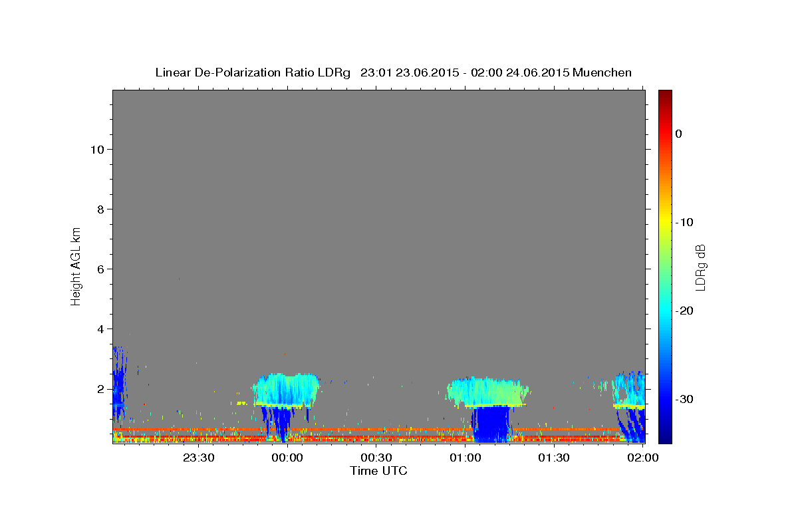Click the plot title 'Linear De-Polarization Ratio LDRg'
Viewport: 798px width, 532px height.
(x=253, y=72)
